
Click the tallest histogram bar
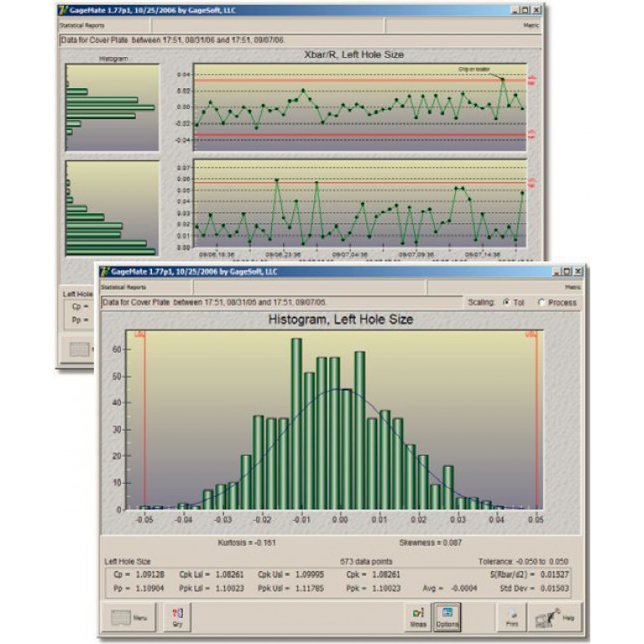pyautogui.click(x=296, y=423)
